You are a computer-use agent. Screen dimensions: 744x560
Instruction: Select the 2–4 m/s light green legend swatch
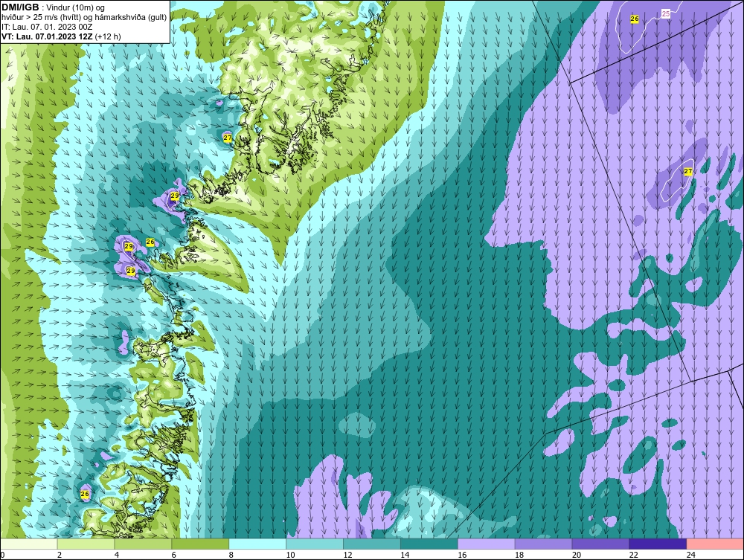[86, 544]
